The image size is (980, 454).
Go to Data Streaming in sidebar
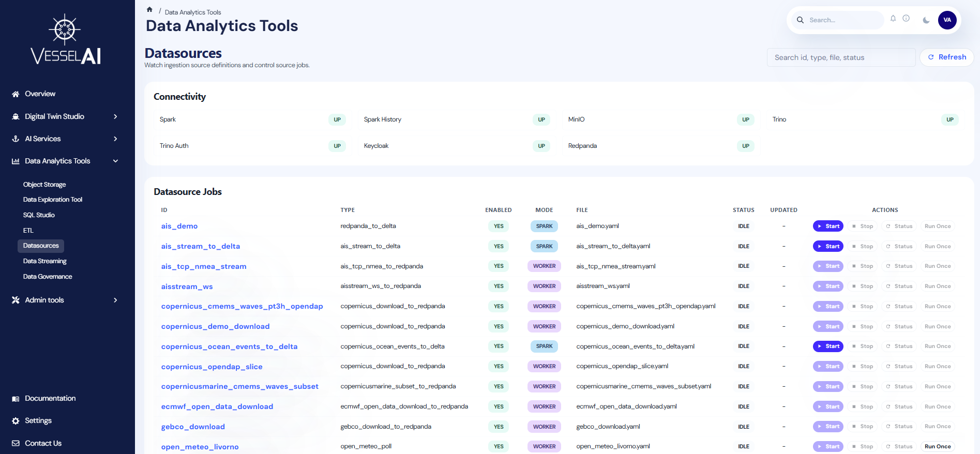[44, 261]
